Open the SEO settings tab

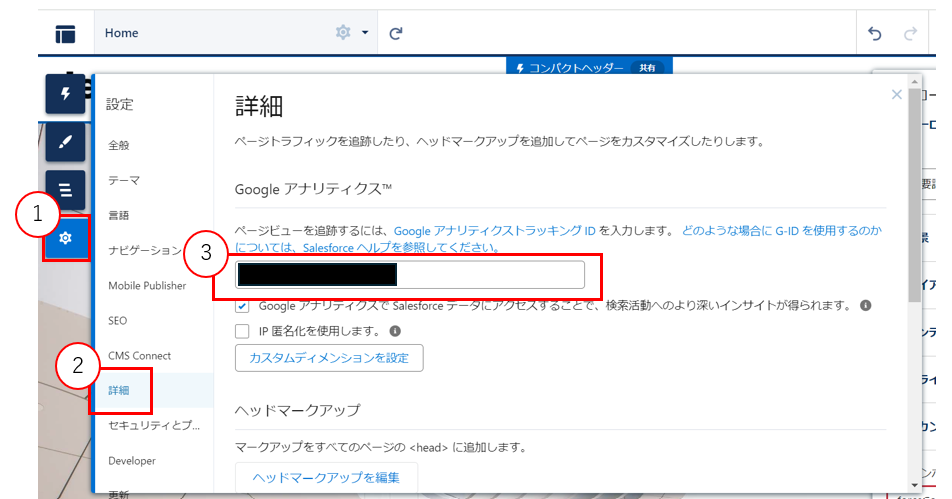117,321
